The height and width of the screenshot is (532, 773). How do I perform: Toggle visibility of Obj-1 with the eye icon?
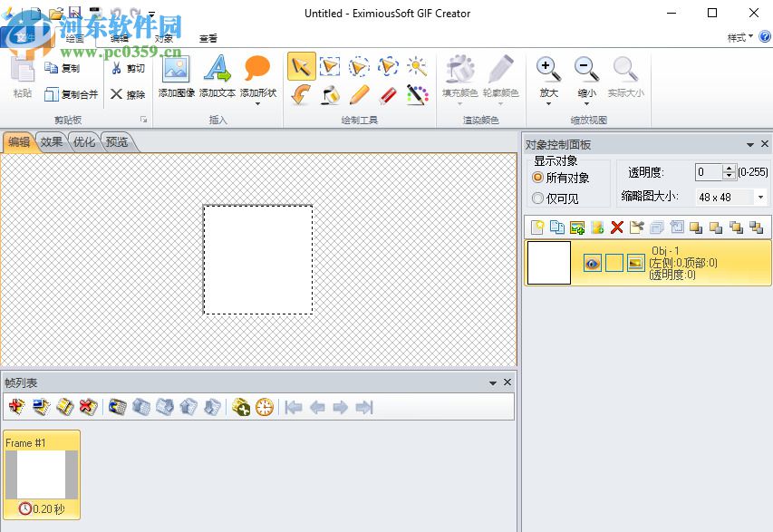tap(592, 262)
